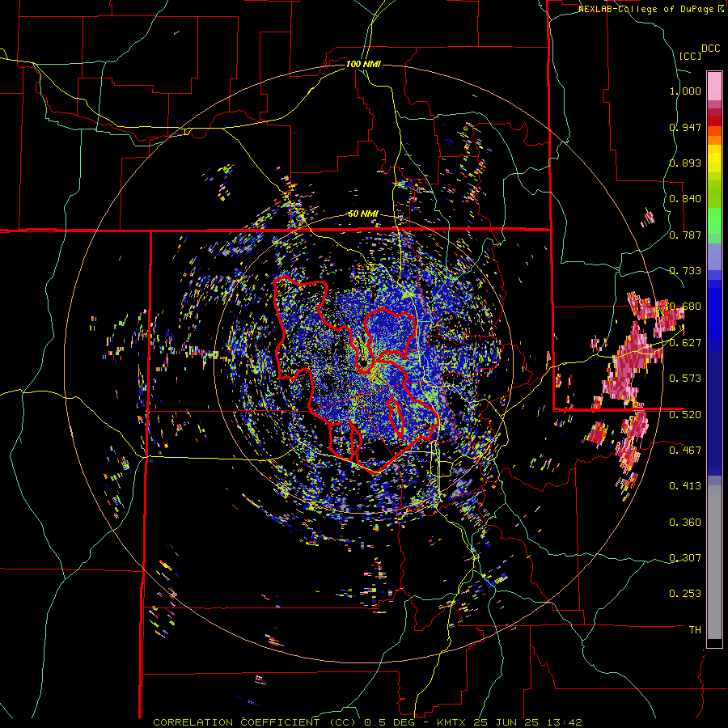Click the 0.413 scale value
The width and height of the screenshot is (728, 728).
point(685,486)
